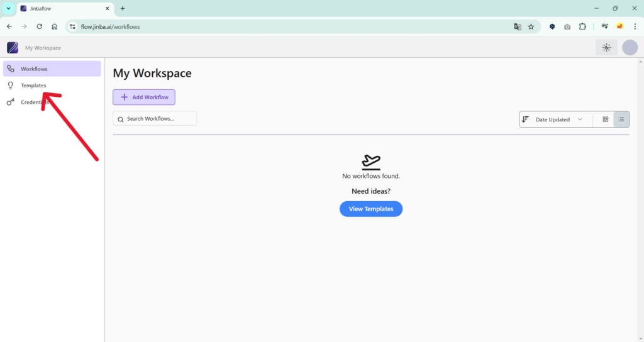Focus the Search Workflows input field

pos(158,119)
